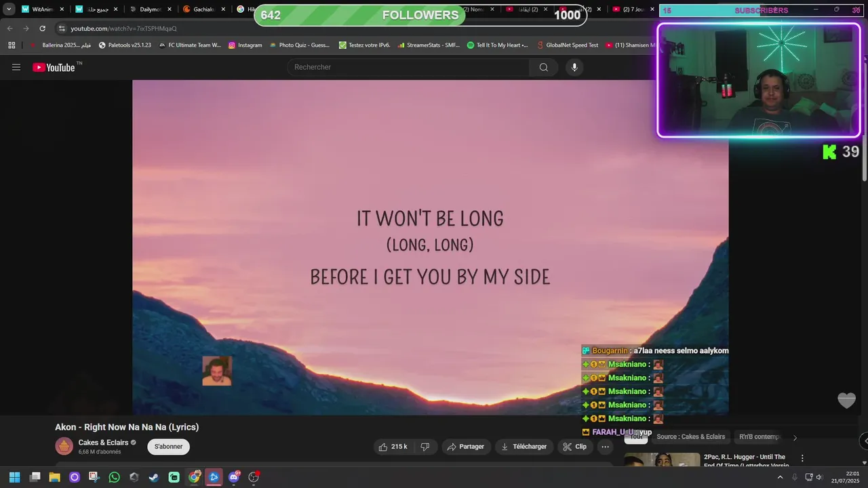Viewport: 868px width, 488px height.
Task: Start voice search with the microphone icon
Action: coord(574,67)
